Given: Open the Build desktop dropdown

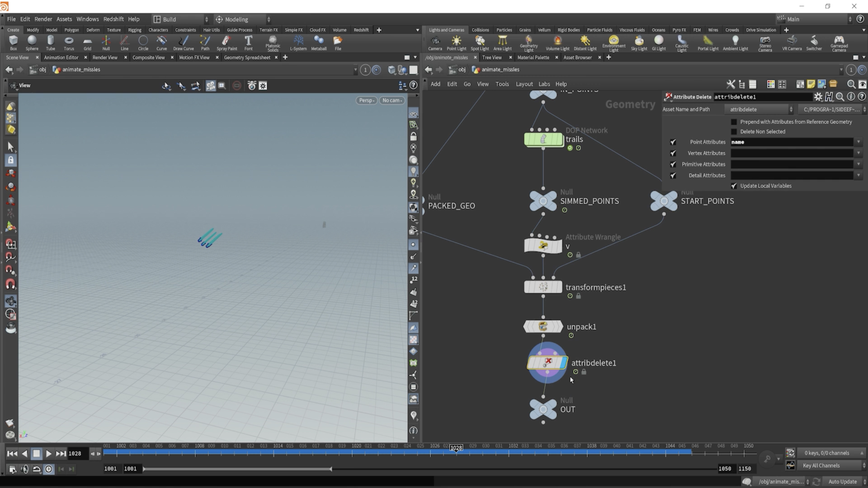Looking at the screenshot, I should [180, 19].
